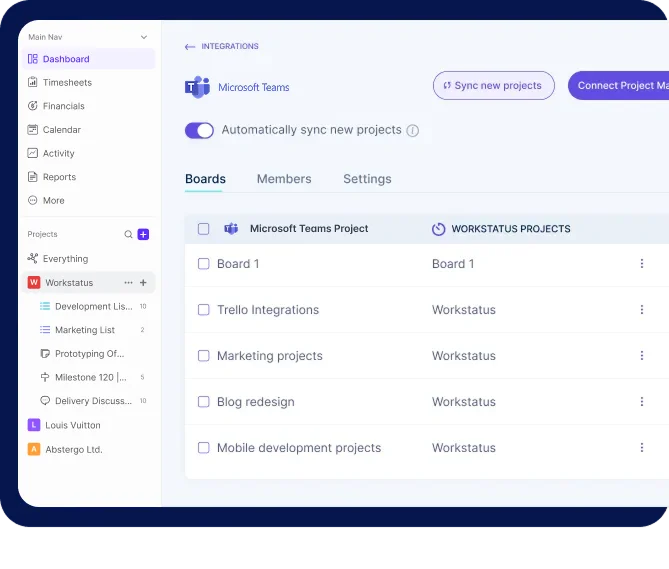Toggle automatically sync new projects switch
Viewport: 669px width, 569px height.
(x=200, y=130)
